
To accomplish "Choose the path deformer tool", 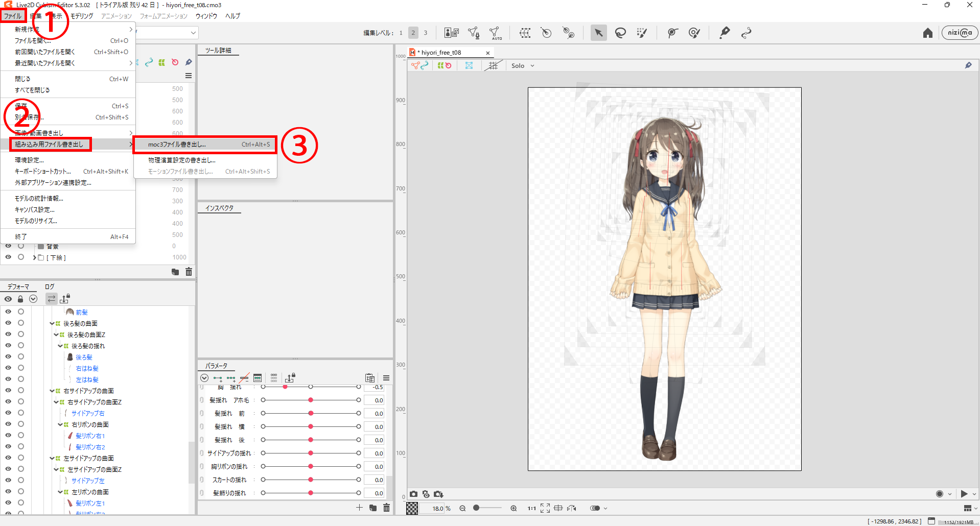I will [746, 33].
